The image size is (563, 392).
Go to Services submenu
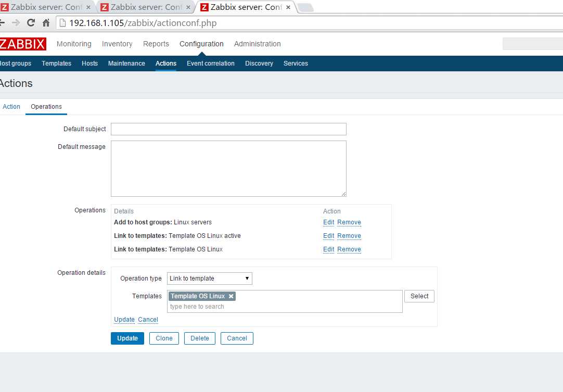click(296, 63)
